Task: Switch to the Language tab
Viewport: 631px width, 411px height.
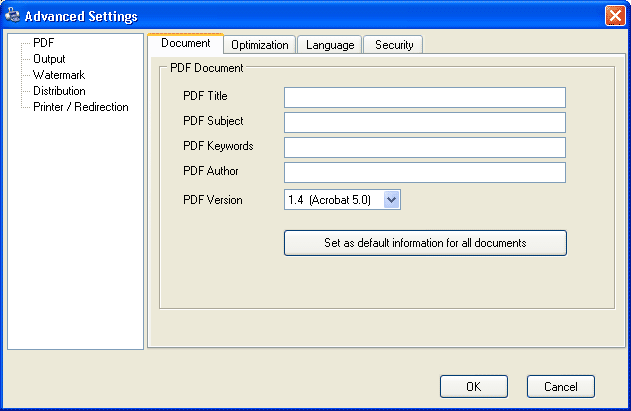Action: click(x=330, y=45)
